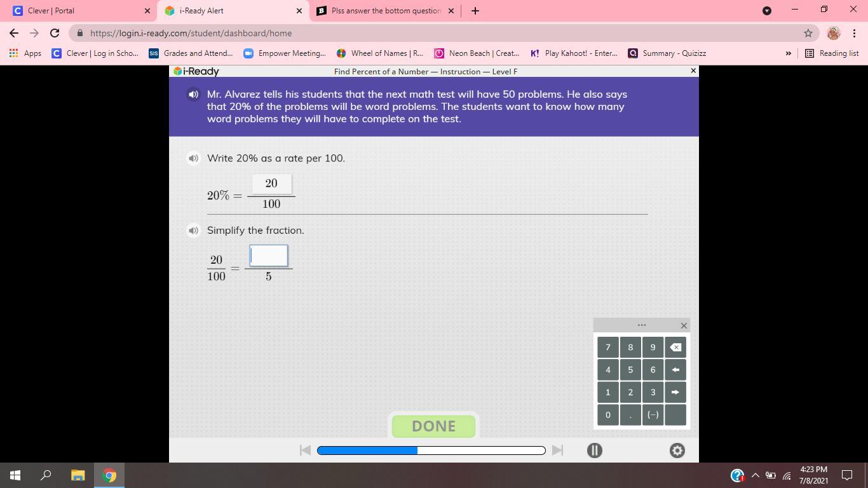This screenshot has width=868, height=488.
Task: Open a new browser tab
Action: pos(475,11)
